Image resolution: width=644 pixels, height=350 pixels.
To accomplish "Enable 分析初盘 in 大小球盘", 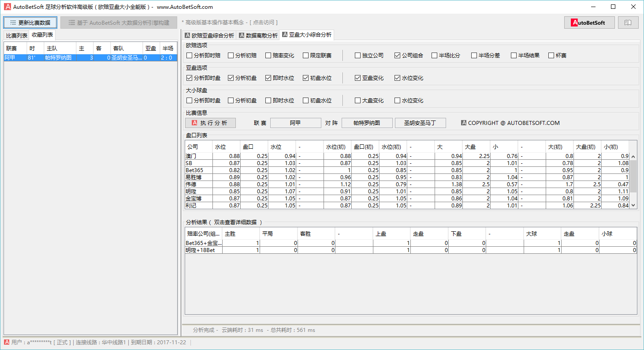I will coord(231,101).
